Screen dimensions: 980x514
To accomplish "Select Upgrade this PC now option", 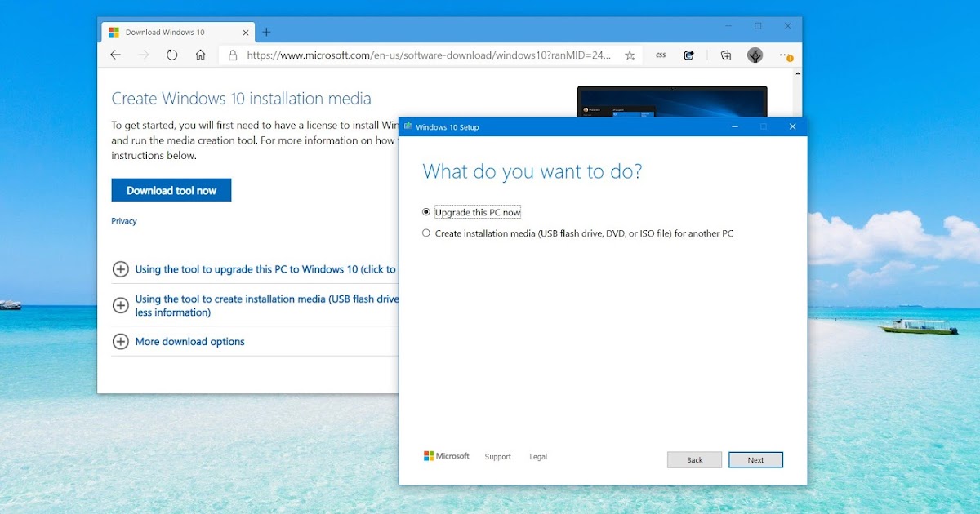I will 471,212.
